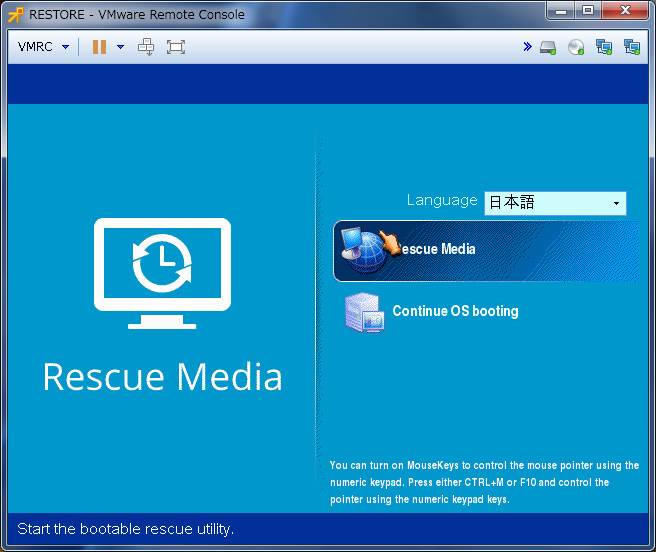Image resolution: width=656 pixels, height=552 pixels.
Task: Click the CD/DVD drive device icon
Action: pyautogui.click(x=576, y=47)
